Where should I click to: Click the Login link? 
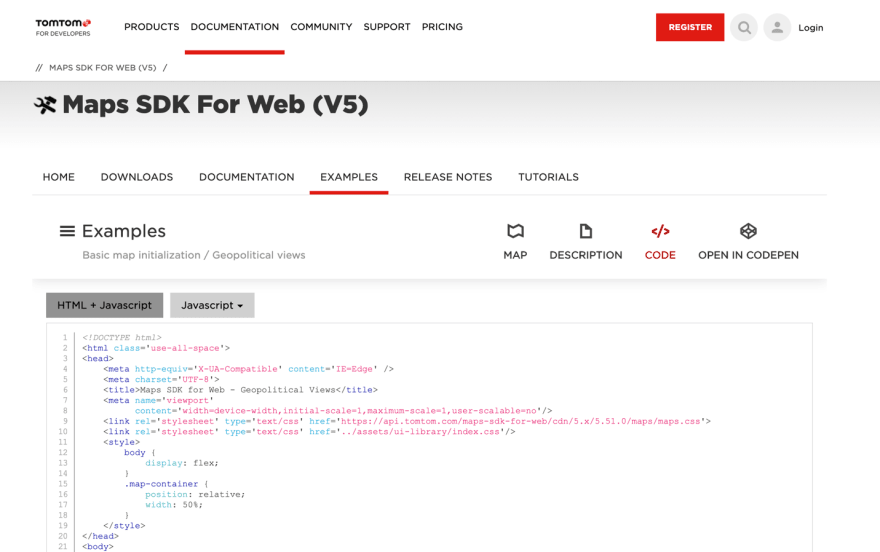pyautogui.click(x=810, y=27)
